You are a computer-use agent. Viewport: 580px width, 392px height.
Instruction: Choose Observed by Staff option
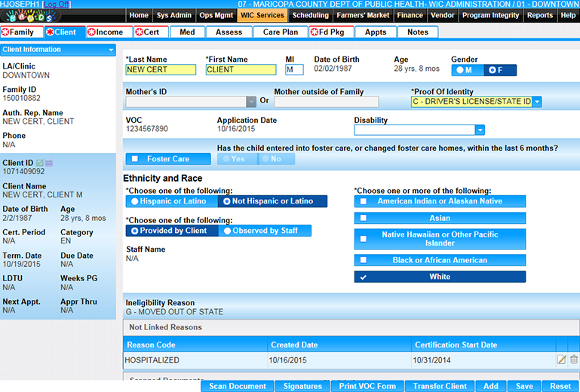click(227, 231)
